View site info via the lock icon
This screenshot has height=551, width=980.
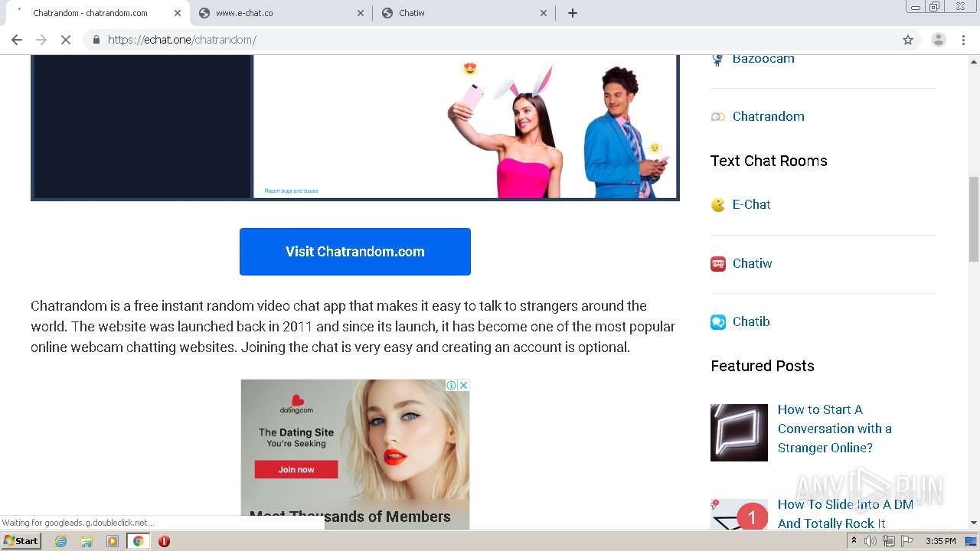(x=96, y=40)
